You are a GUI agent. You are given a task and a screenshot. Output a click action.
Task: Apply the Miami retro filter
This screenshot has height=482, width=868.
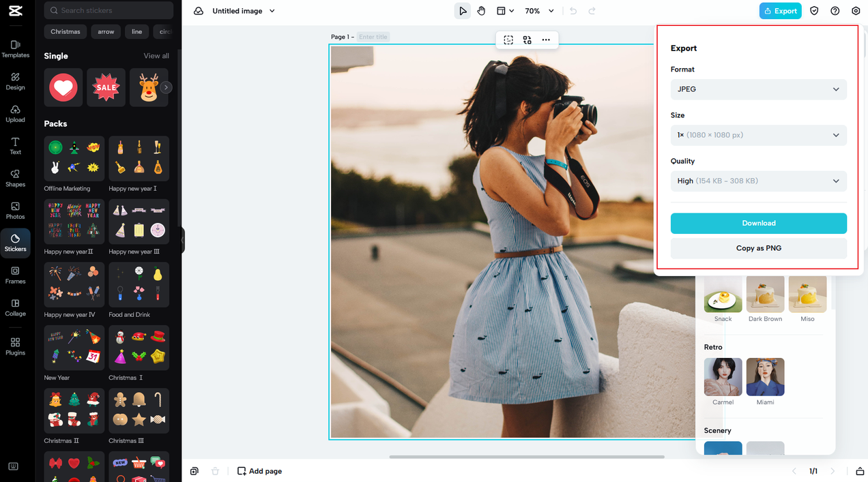click(x=766, y=377)
